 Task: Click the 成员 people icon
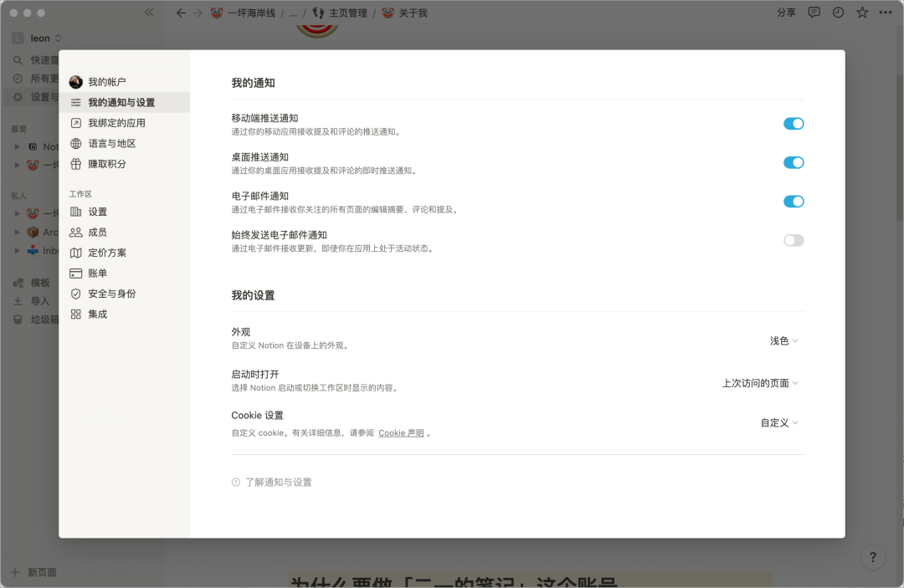point(75,232)
